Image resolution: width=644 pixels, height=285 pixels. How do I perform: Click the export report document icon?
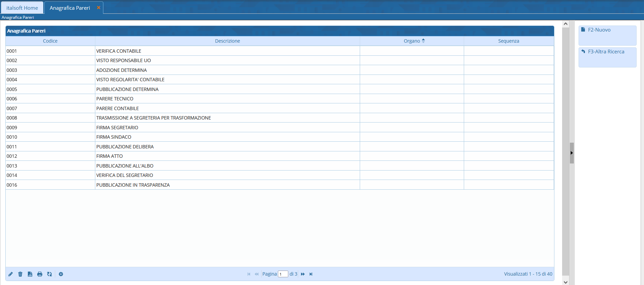point(30,274)
